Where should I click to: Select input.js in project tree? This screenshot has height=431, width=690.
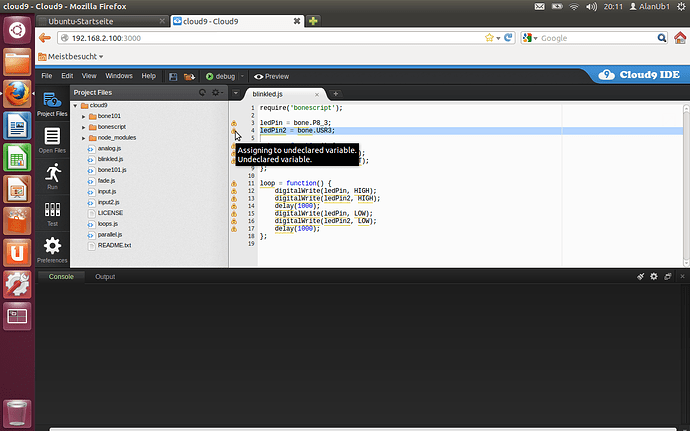[107, 192]
